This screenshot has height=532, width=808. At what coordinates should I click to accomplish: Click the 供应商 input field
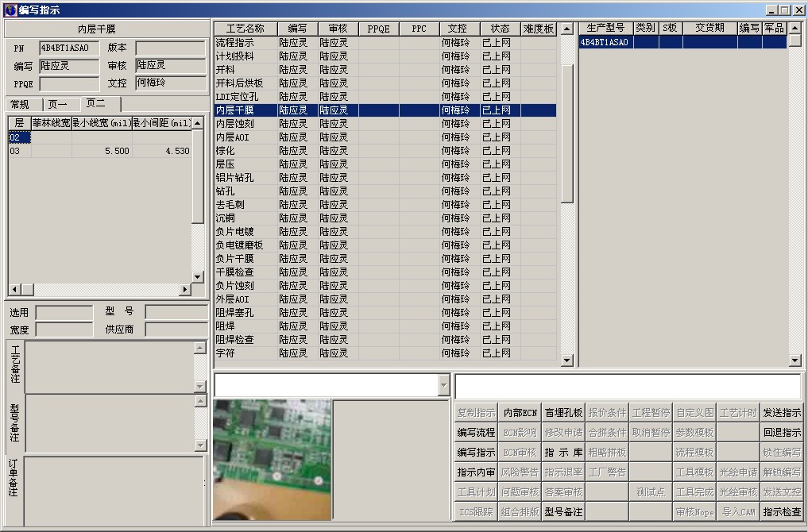click(176, 329)
